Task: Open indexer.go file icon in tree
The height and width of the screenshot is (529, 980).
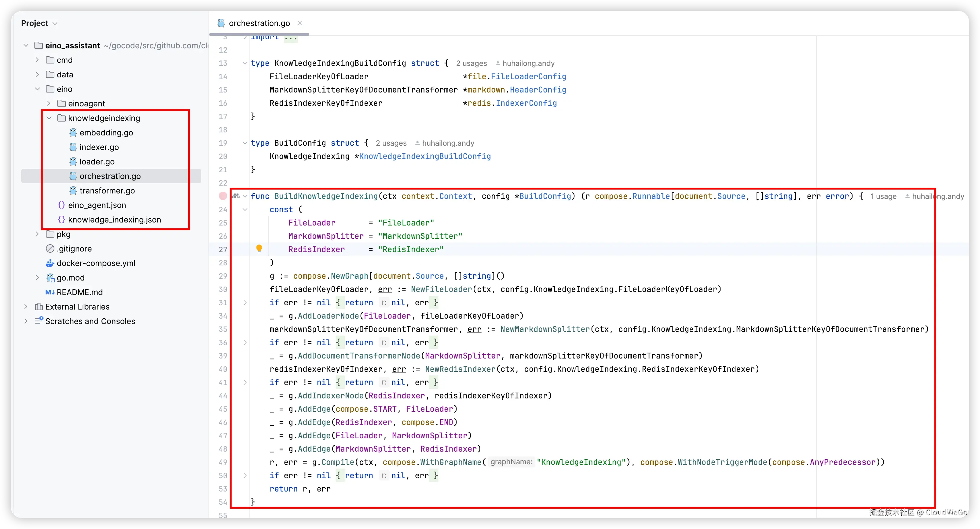Action: coord(73,147)
